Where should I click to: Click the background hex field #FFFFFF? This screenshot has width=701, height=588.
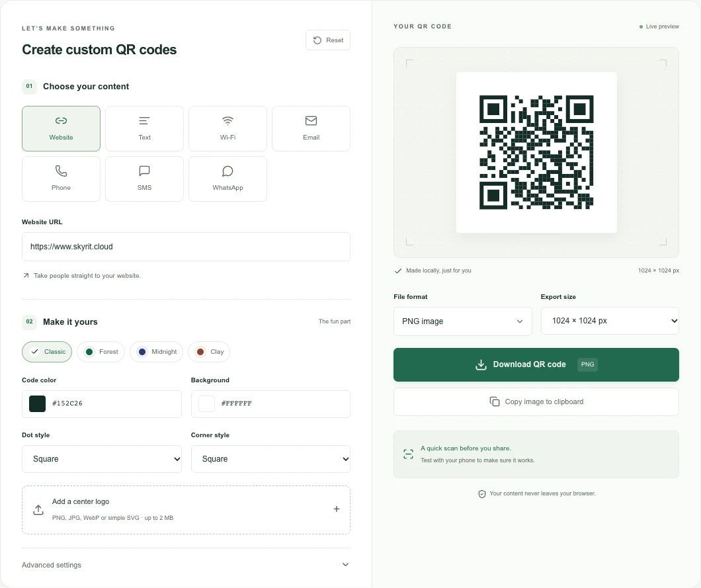[237, 403]
